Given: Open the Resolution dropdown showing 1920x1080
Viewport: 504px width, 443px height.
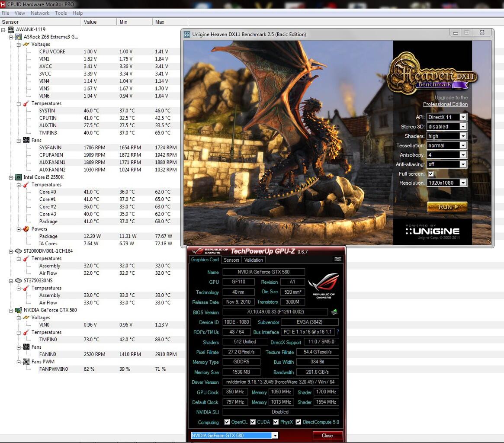Looking at the screenshot, I should (x=447, y=183).
